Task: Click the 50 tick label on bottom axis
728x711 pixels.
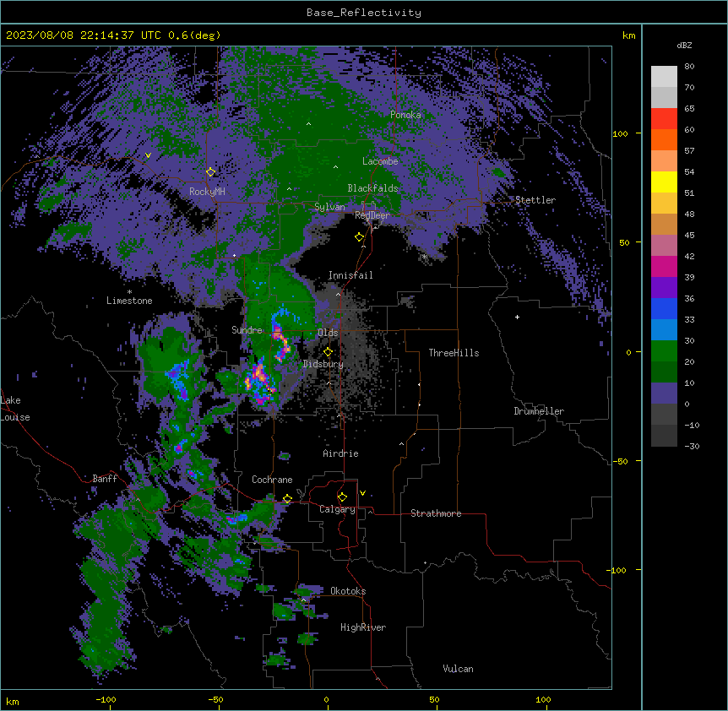Action: [x=434, y=699]
